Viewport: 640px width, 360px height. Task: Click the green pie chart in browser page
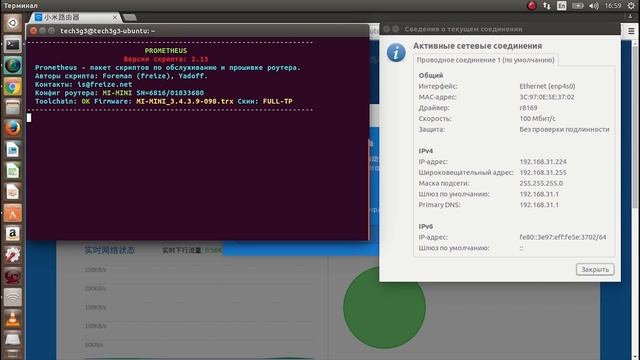click(x=384, y=307)
